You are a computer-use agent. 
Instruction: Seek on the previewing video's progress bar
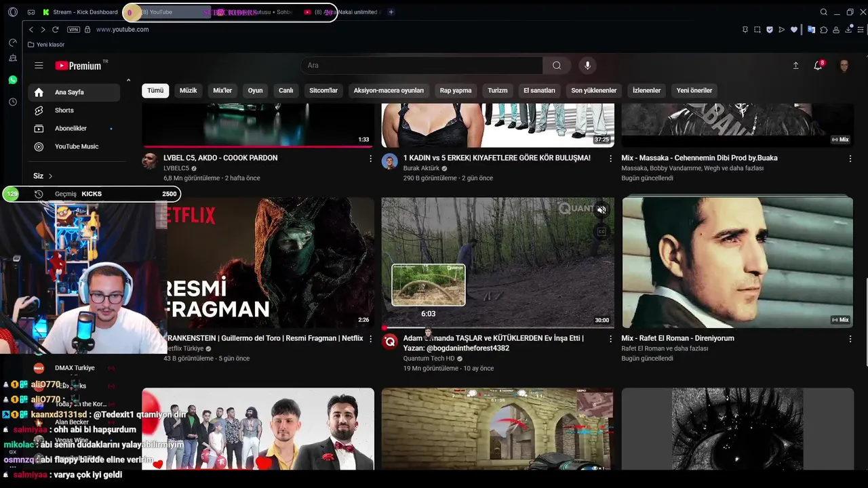[498, 328]
